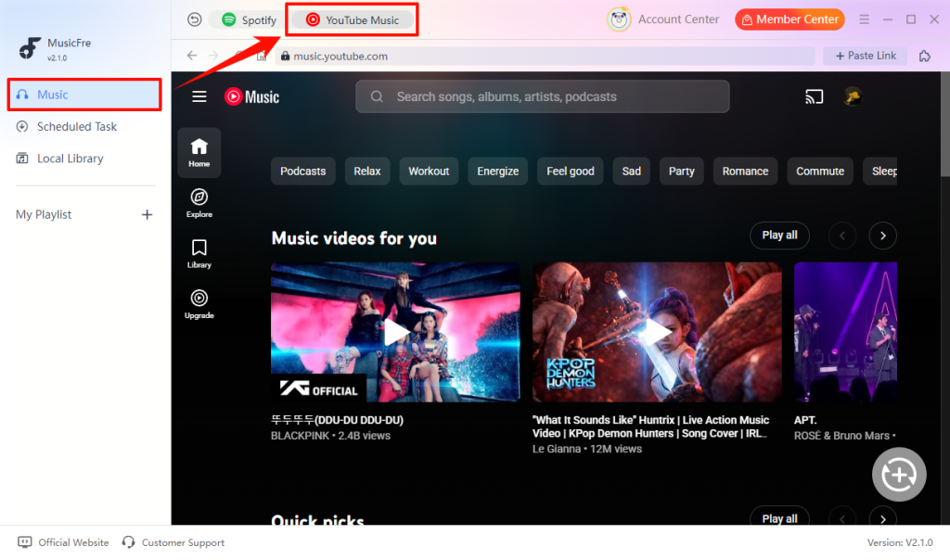Image resolution: width=950 pixels, height=560 pixels.
Task: Click the YouTube Music logo
Action: pos(251,96)
